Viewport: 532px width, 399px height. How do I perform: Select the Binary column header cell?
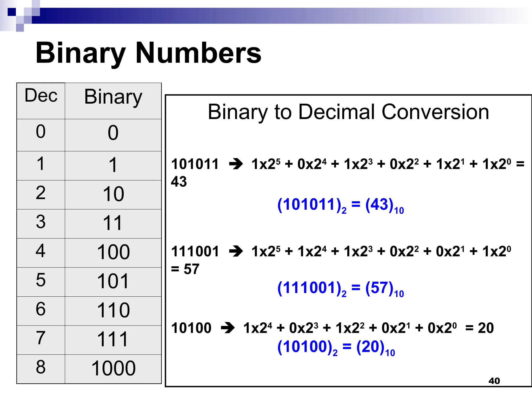(x=113, y=97)
